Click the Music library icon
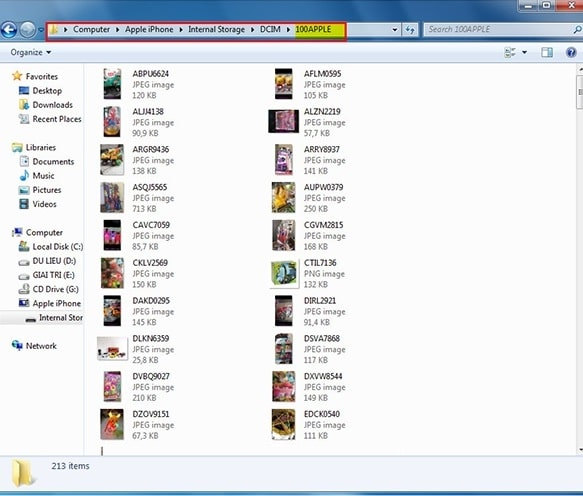Image resolution: width=583 pixels, height=496 pixels. [24, 175]
